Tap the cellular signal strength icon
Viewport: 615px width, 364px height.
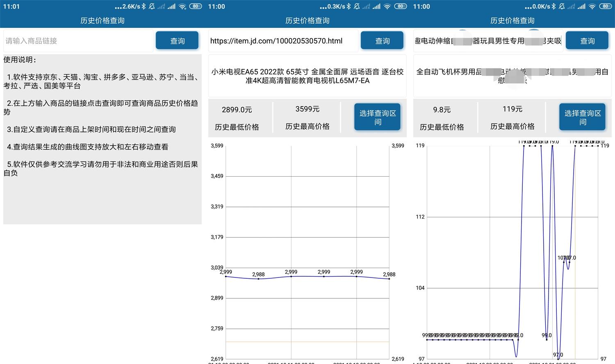[172, 6]
